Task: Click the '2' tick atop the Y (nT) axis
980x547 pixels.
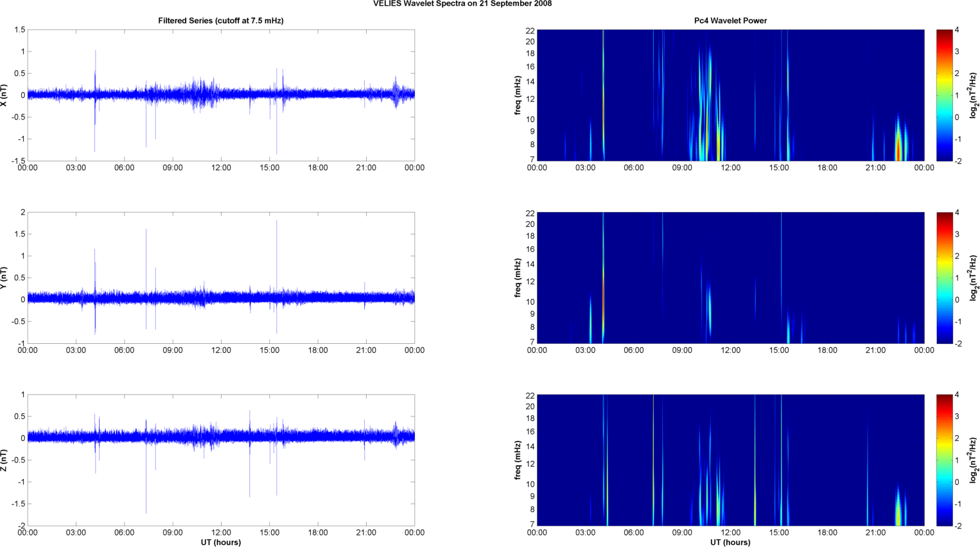Action: tap(23, 212)
